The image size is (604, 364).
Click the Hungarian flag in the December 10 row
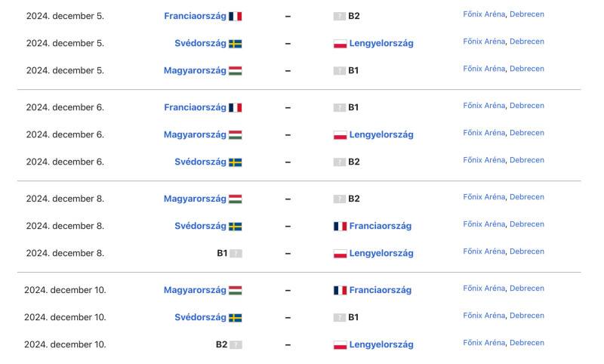[x=235, y=290]
